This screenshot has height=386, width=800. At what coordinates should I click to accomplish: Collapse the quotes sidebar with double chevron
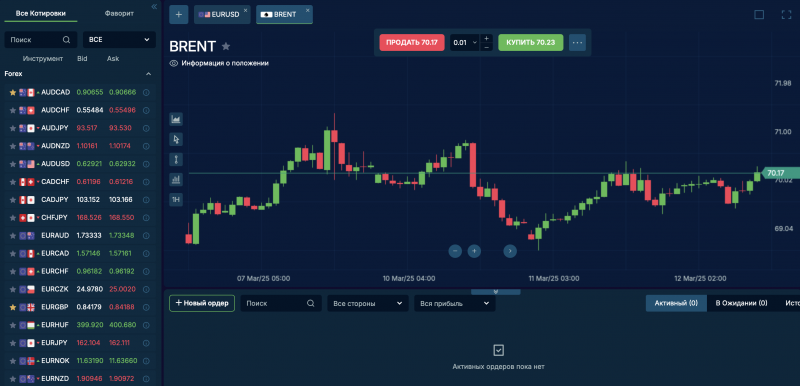[155, 7]
